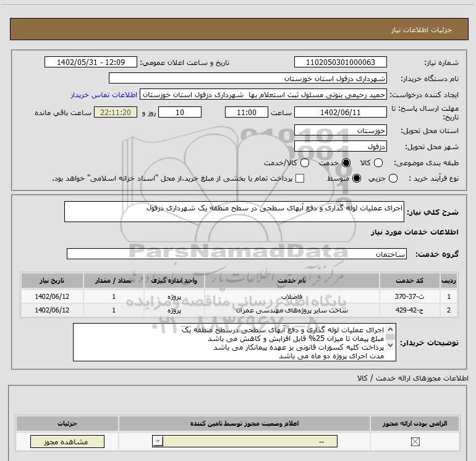Click the remaining time field 22:11:20
The height and width of the screenshot is (461, 476).
[x=116, y=112]
